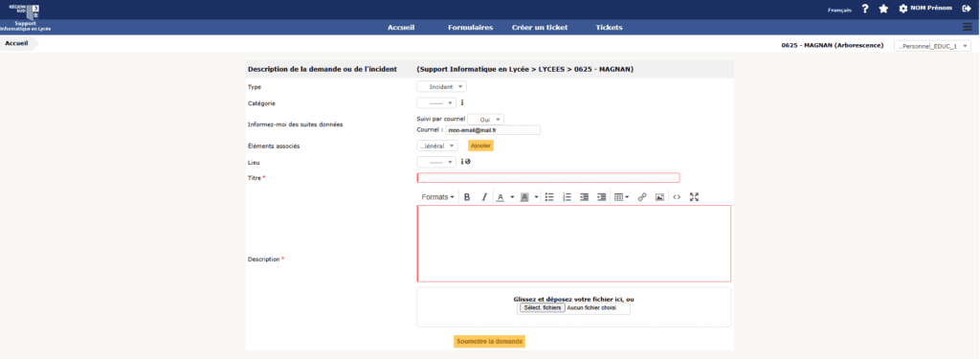This screenshot has width=980, height=359.
Task: Open the Lieu dropdown
Action: (x=436, y=162)
